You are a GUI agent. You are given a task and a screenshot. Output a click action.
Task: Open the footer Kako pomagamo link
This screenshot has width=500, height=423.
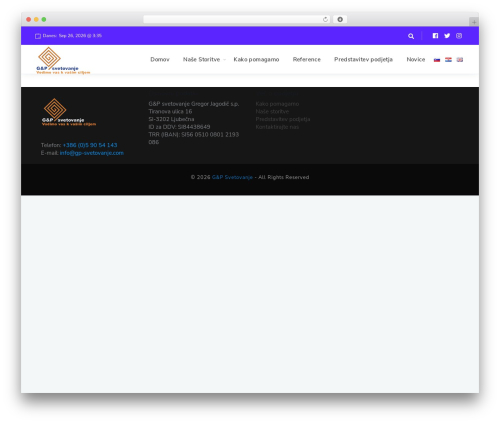click(277, 104)
